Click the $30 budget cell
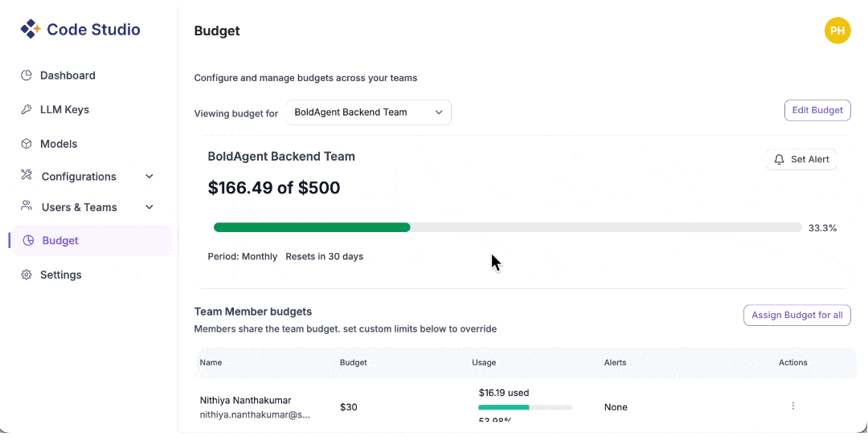868x440 pixels. click(348, 407)
